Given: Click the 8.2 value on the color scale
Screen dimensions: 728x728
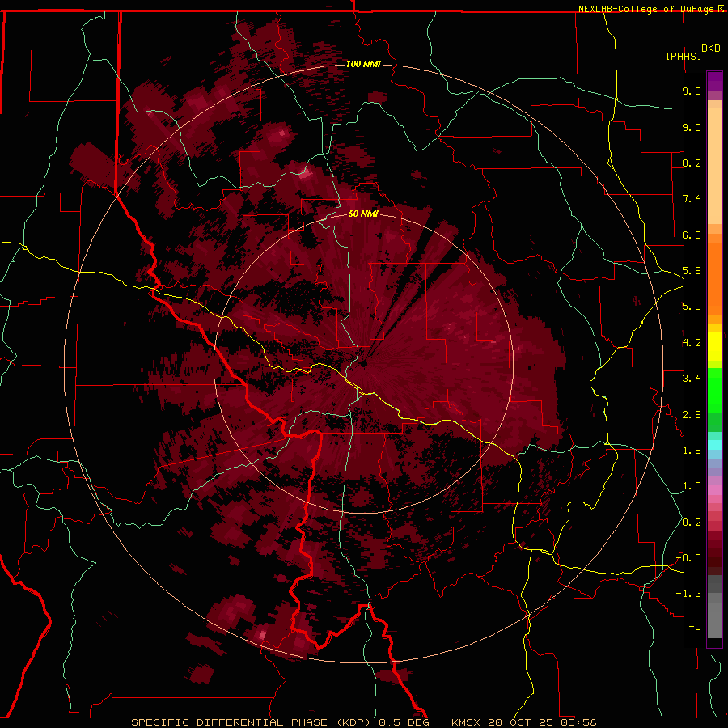Looking at the screenshot, I should (692, 163).
